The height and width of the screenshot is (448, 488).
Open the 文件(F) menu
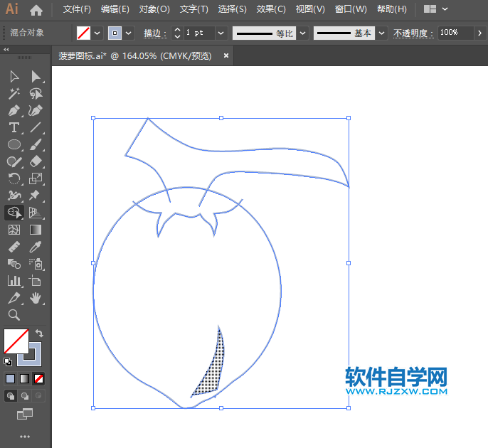[x=77, y=9]
